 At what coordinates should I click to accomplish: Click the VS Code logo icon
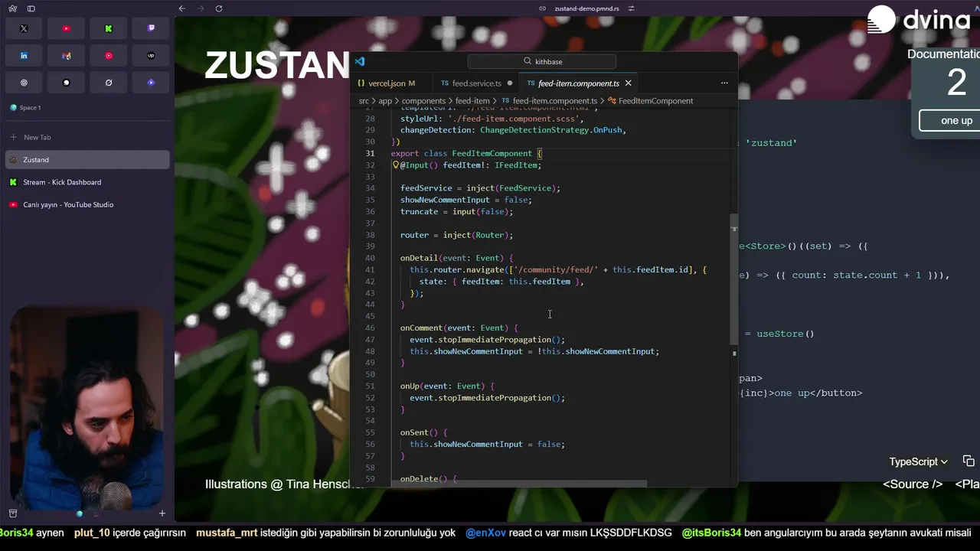pos(360,61)
